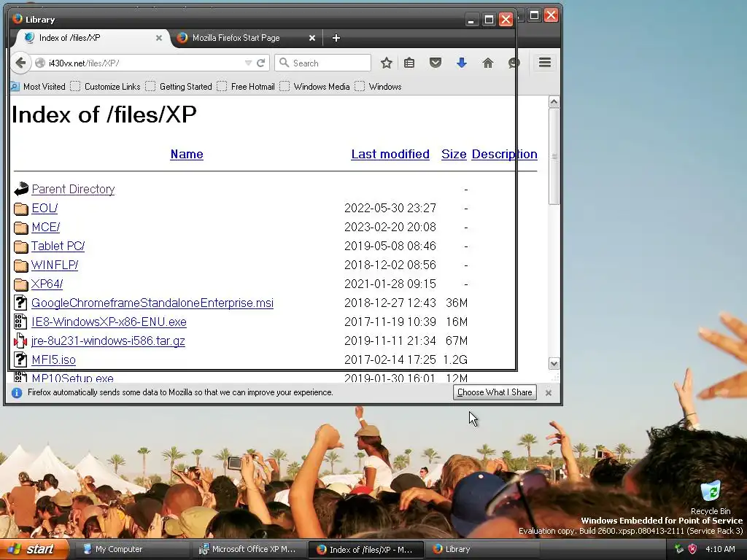The image size is (747, 560).
Task: Reload the page with the refresh icon
Action: pyautogui.click(x=261, y=63)
